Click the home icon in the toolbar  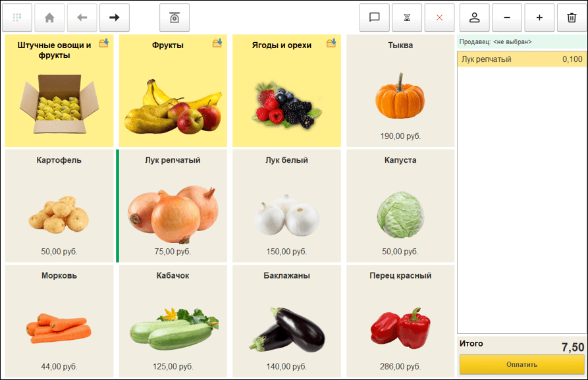click(x=49, y=18)
